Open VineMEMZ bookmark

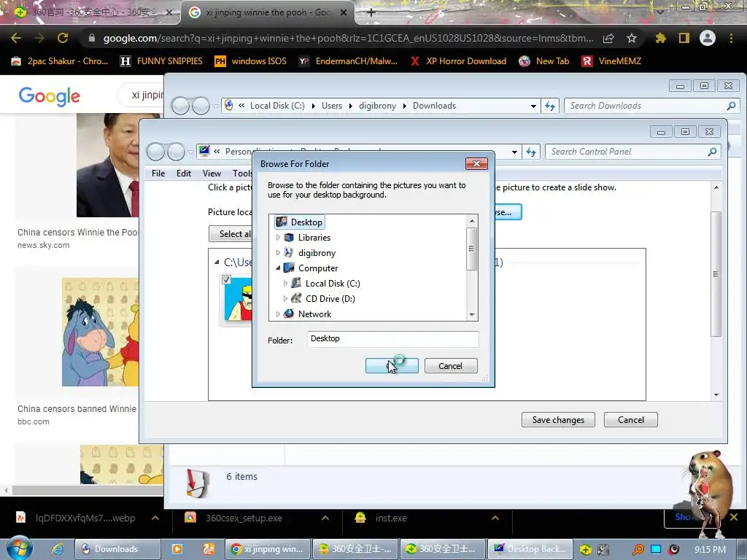(x=612, y=61)
